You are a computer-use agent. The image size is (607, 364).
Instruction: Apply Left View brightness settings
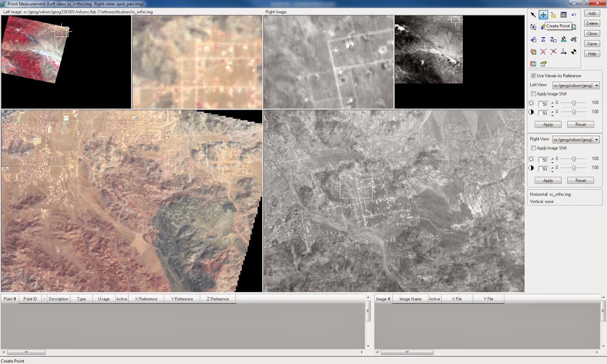548,125
